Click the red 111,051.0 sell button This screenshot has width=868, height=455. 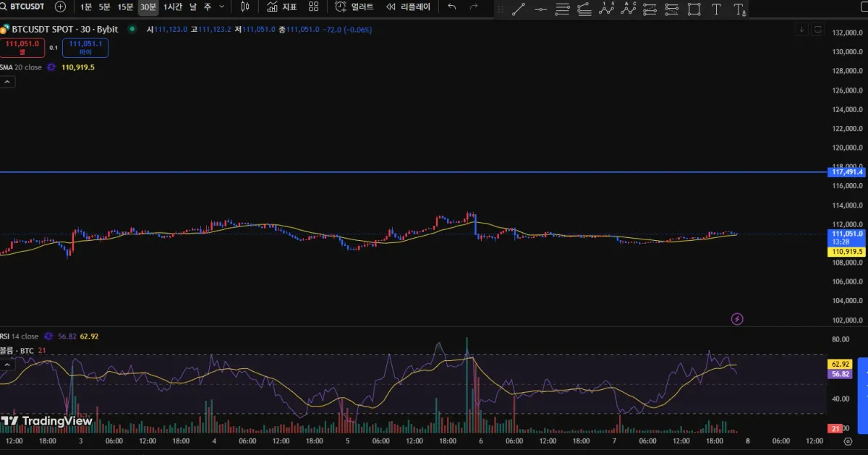[x=22, y=48]
